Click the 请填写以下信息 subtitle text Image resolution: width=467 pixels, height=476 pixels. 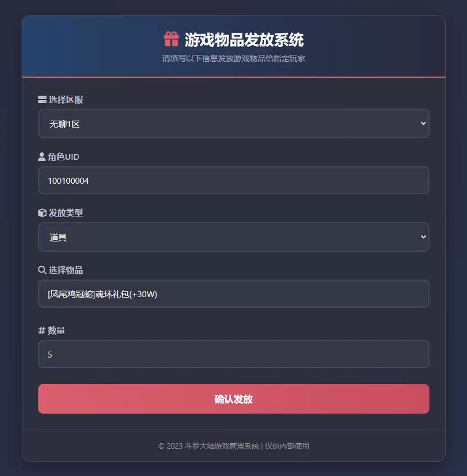(x=233, y=57)
